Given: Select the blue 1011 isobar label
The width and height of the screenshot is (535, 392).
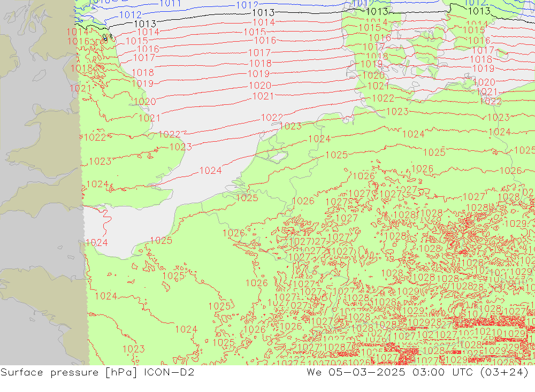Looking at the screenshot, I should 170,3.
